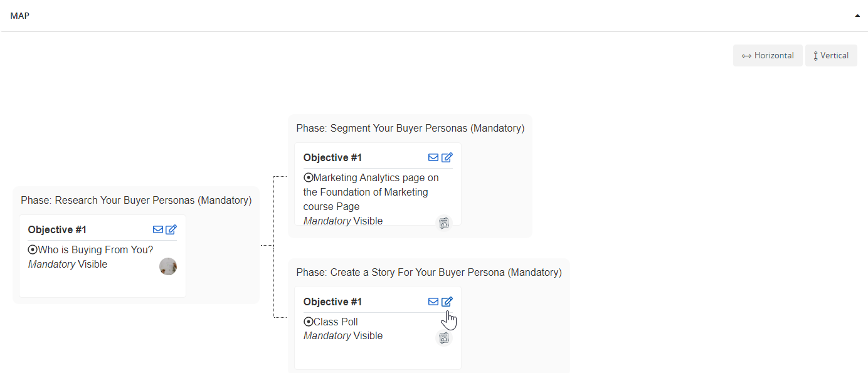Edit the Create a Story Objective #1

pos(447,302)
